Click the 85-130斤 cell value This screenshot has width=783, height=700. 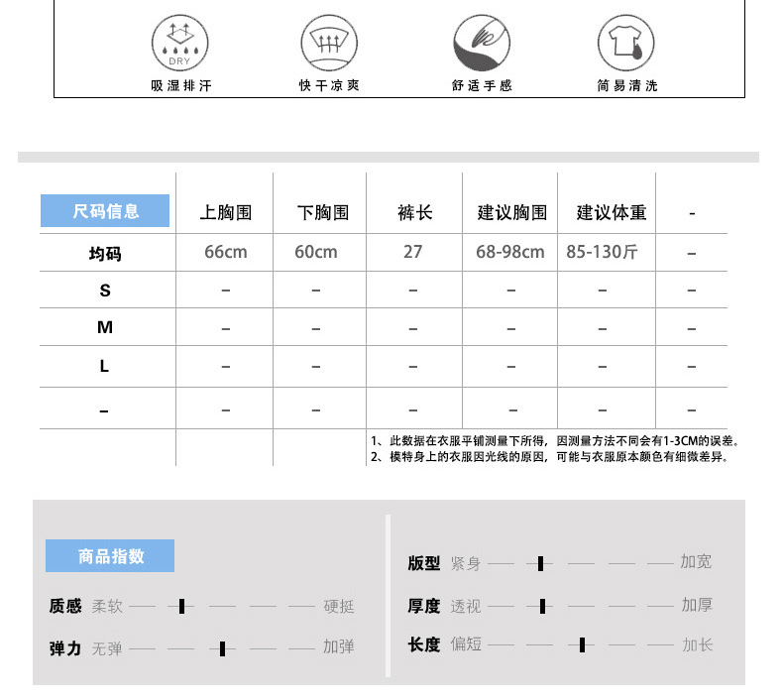coord(602,252)
